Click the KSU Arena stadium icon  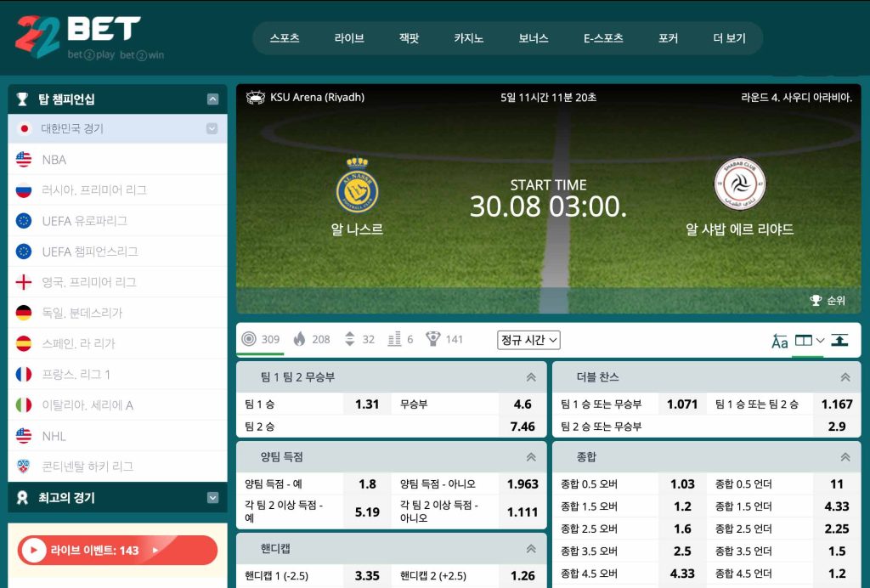click(255, 98)
